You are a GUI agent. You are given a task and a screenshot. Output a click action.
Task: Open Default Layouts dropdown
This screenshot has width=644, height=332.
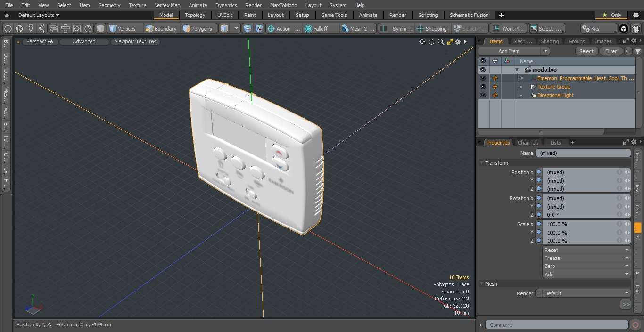click(39, 15)
